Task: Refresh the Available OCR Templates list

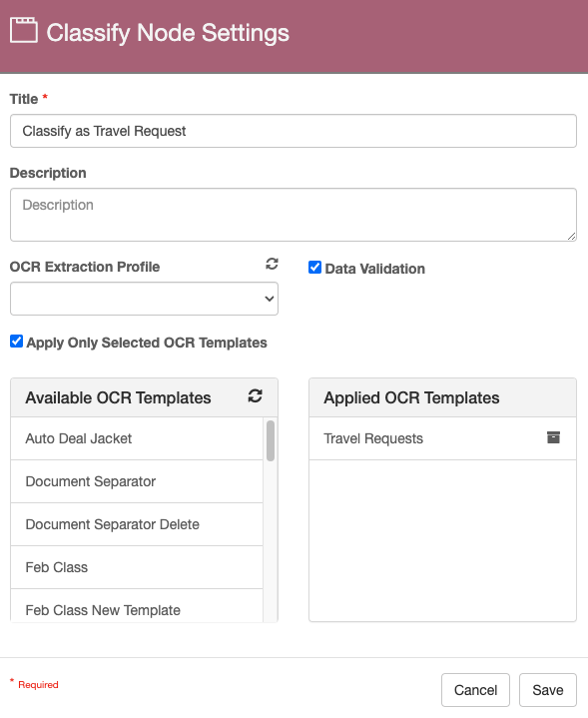Action: (x=256, y=396)
